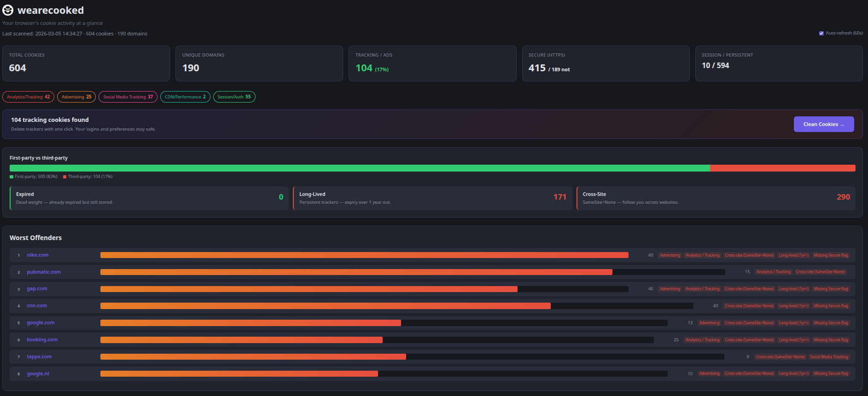Open the nike.com domain link

click(x=37, y=255)
